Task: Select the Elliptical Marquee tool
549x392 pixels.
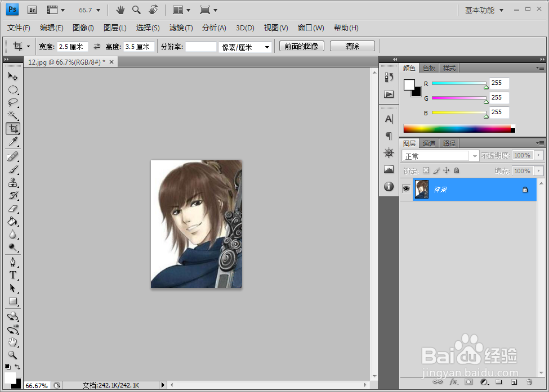Action: [x=13, y=89]
